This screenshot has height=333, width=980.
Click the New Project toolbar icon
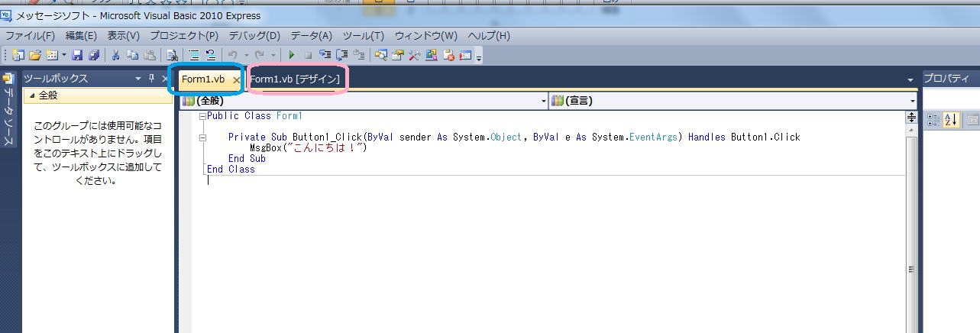click(x=18, y=55)
